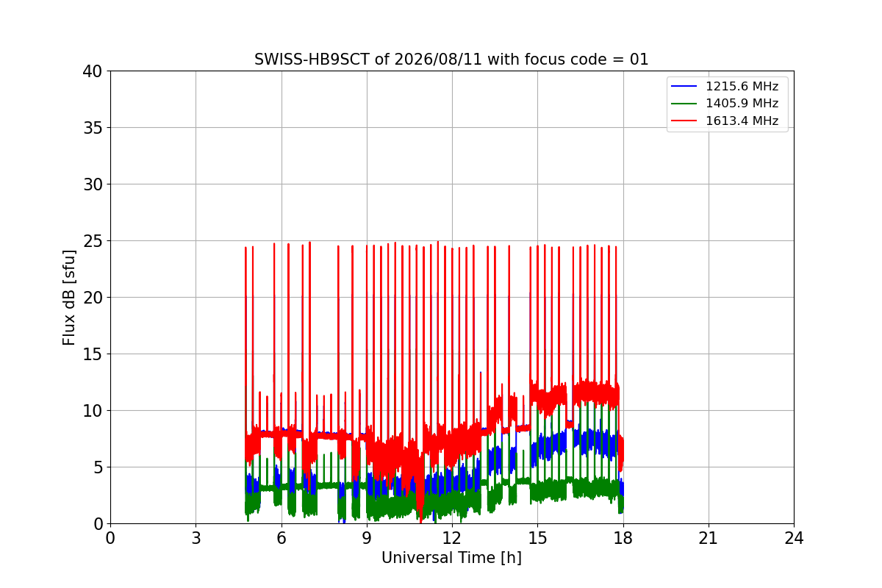Click the x-axis tick label 24

click(794, 538)
